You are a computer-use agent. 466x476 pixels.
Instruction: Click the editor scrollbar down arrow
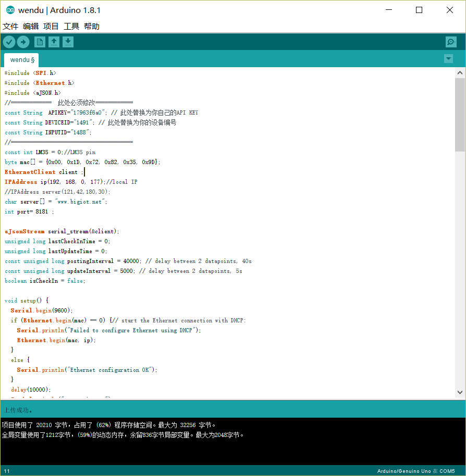click(x=460, y=392)
